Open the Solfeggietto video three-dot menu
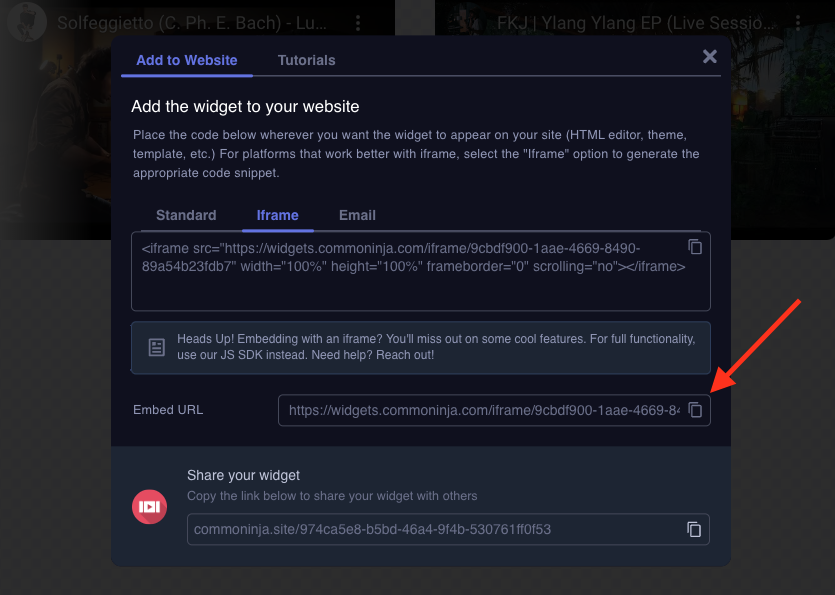 [359, 22]
